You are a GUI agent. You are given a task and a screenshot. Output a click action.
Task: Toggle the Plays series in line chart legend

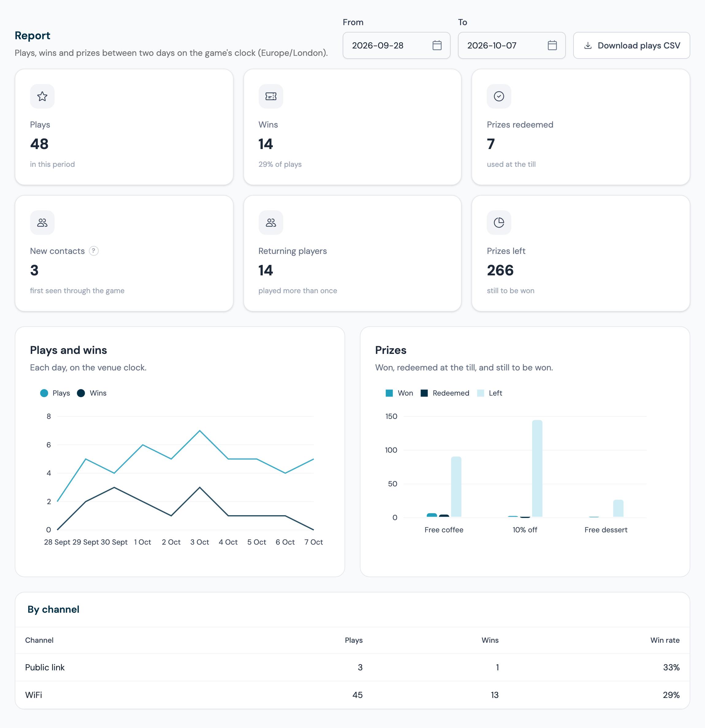(55, 393)
